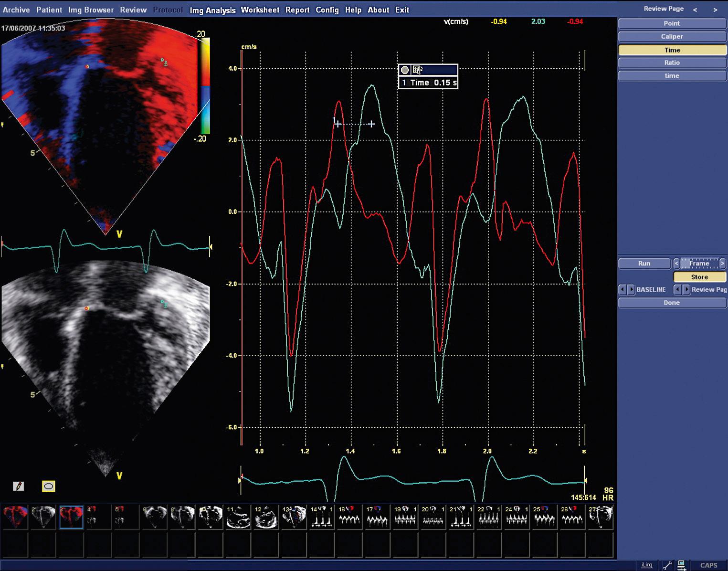The width and height of the screenshot is (728, 571).
Task: Open the Review menu
Action: click(x=133, y=10)
